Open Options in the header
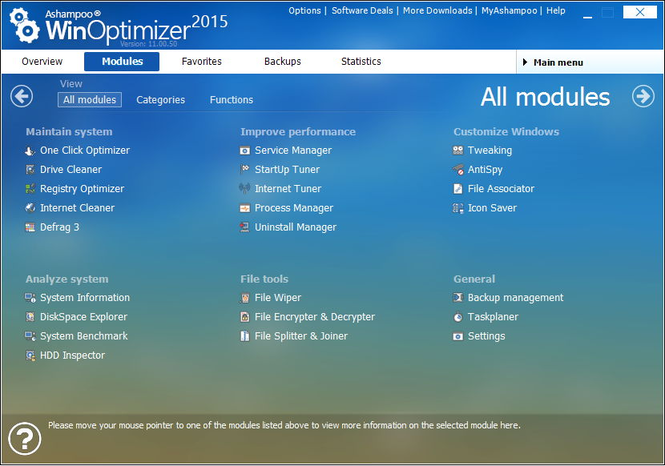665x466 pixels. click(x=305, y=11)
